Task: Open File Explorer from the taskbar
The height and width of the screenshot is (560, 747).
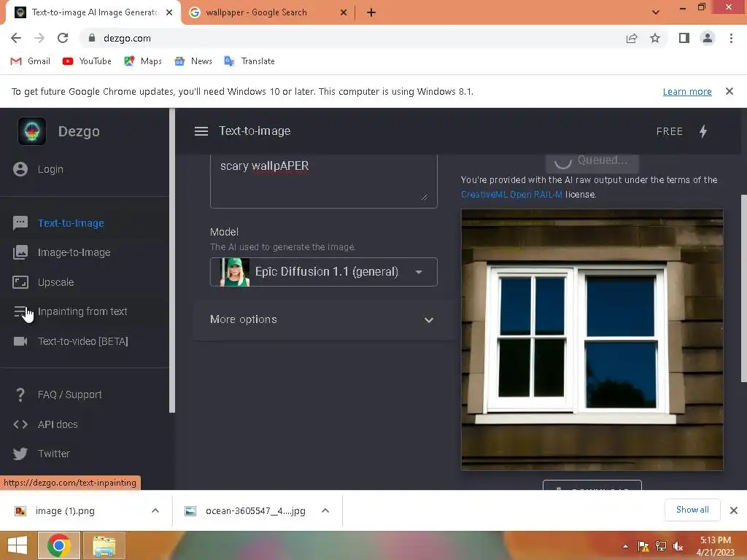Action: 104,545
